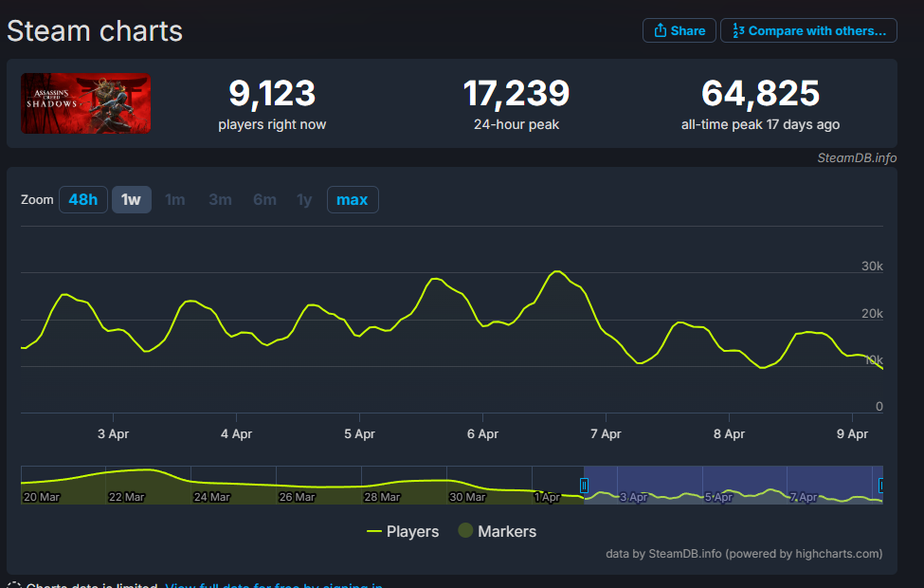The width and height of the screenshot is (924, 588).
Task: Toggle the Players series in legend
Action: tap(403, 531)
